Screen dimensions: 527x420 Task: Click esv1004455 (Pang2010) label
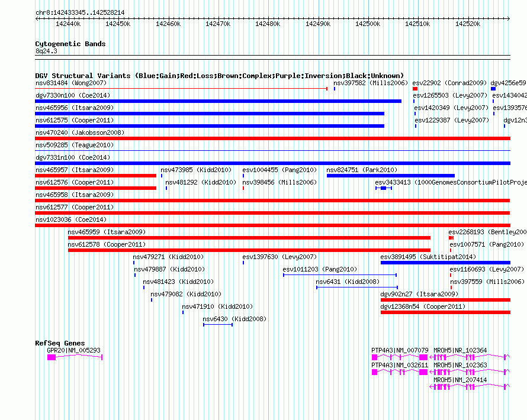(279, 170)
